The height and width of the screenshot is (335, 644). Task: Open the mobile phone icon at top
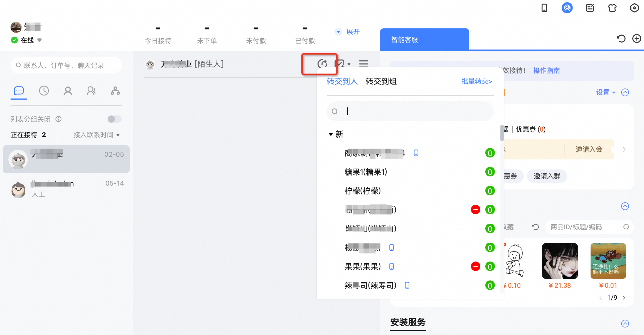544,8
